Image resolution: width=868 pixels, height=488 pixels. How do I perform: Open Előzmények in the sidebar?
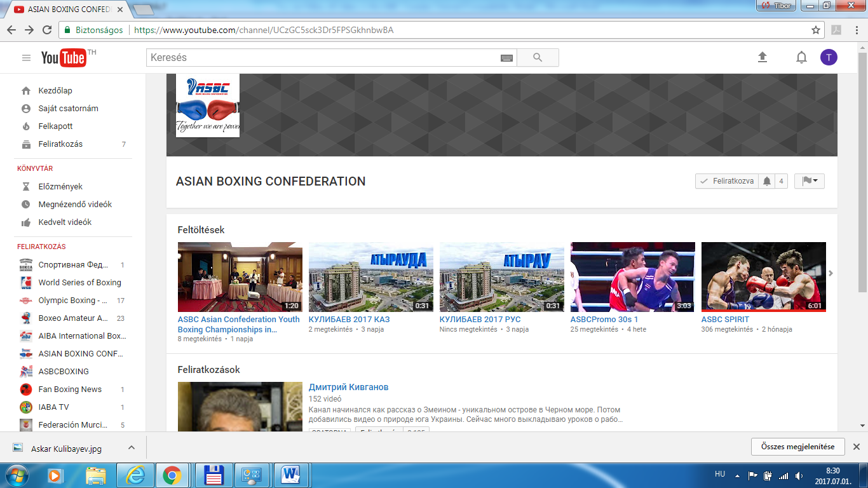[x=60, y=187]
